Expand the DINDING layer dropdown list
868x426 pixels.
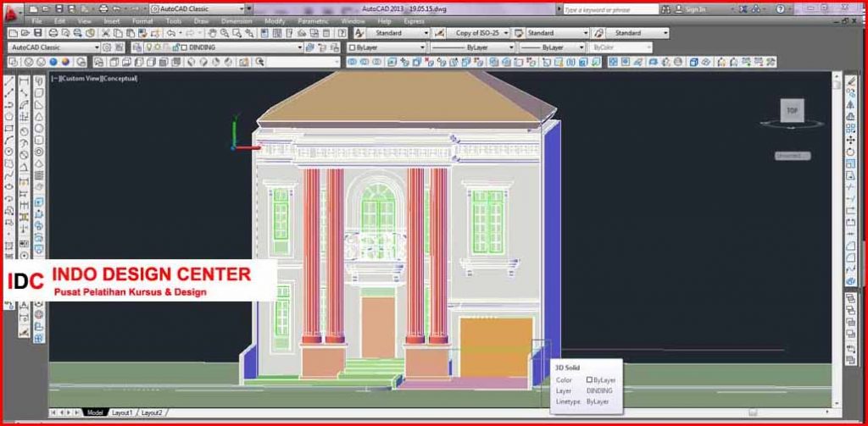299,47
